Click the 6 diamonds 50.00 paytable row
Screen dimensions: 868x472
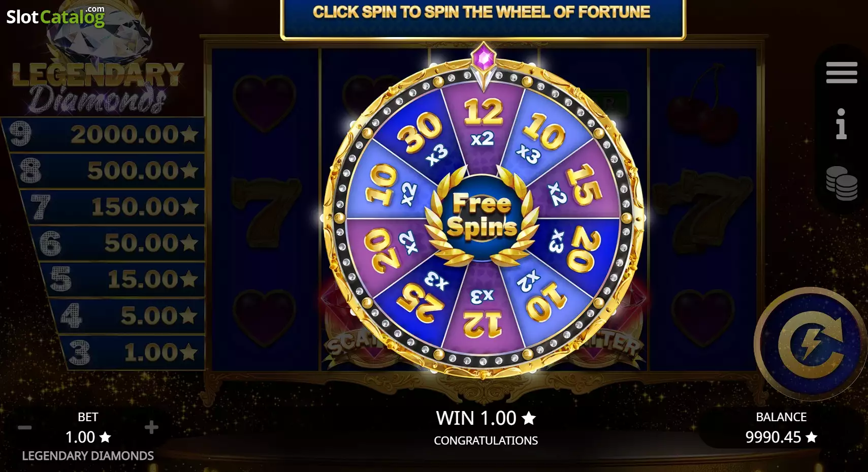118,243
